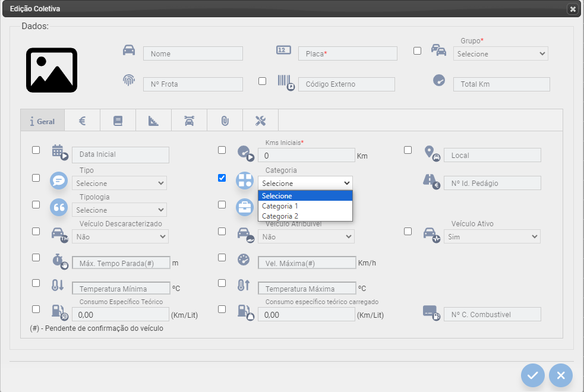This screenshot has width=584, height=392.
Task: Confirm with the checkmark button
Action: 532,375
